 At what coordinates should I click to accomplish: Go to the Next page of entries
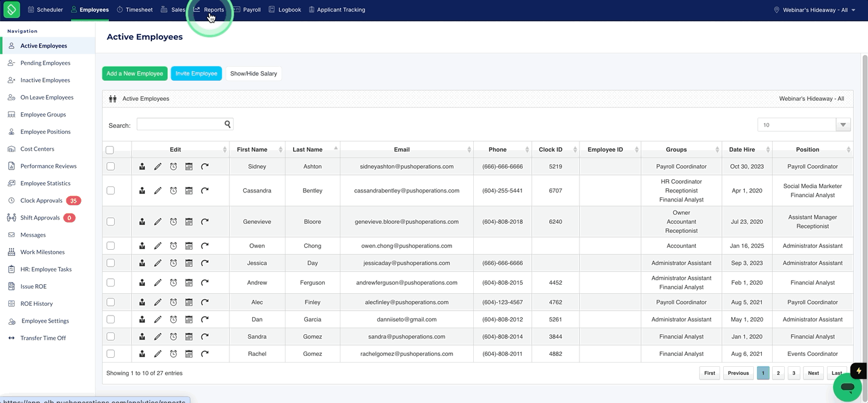pos(814,373)
